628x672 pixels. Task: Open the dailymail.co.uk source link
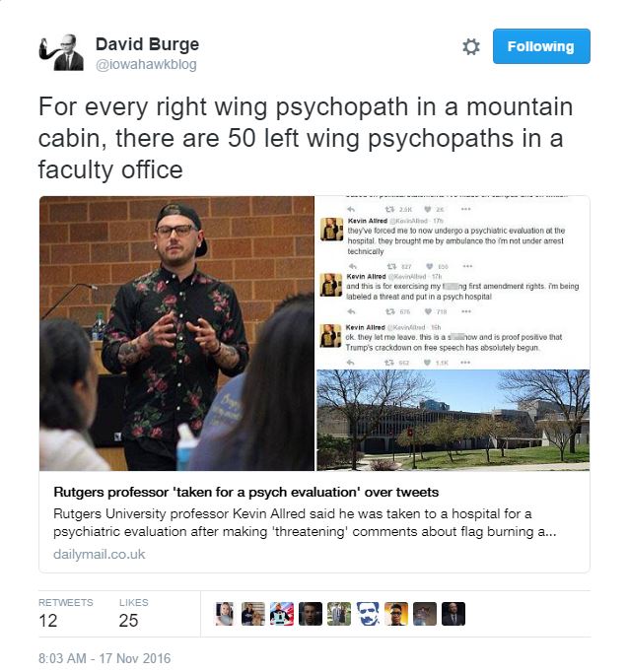pos(99,554)
